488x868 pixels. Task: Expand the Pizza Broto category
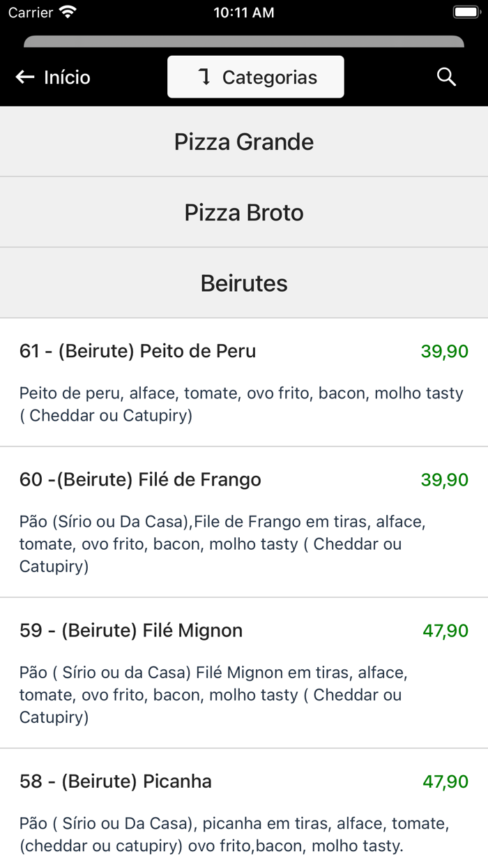click(244, 212)
